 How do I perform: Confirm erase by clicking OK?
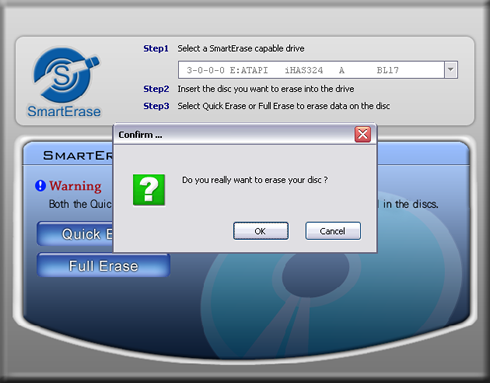[x=261, y=231]
